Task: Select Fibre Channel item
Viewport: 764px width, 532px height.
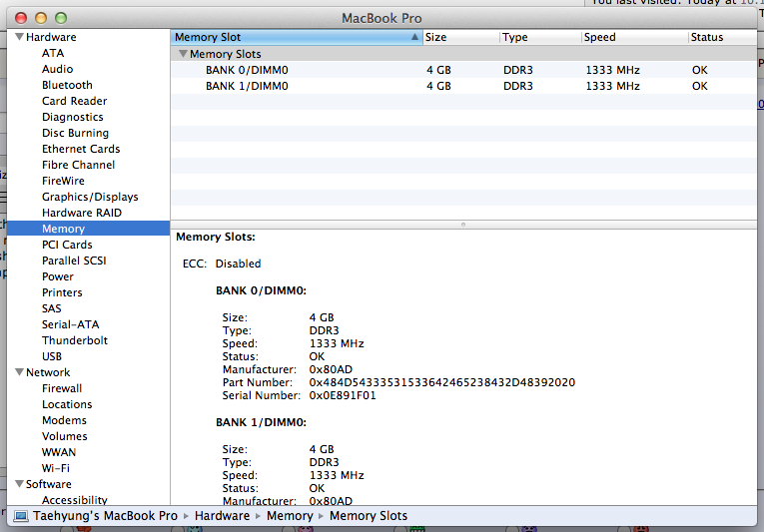Action: pos(79,165)
